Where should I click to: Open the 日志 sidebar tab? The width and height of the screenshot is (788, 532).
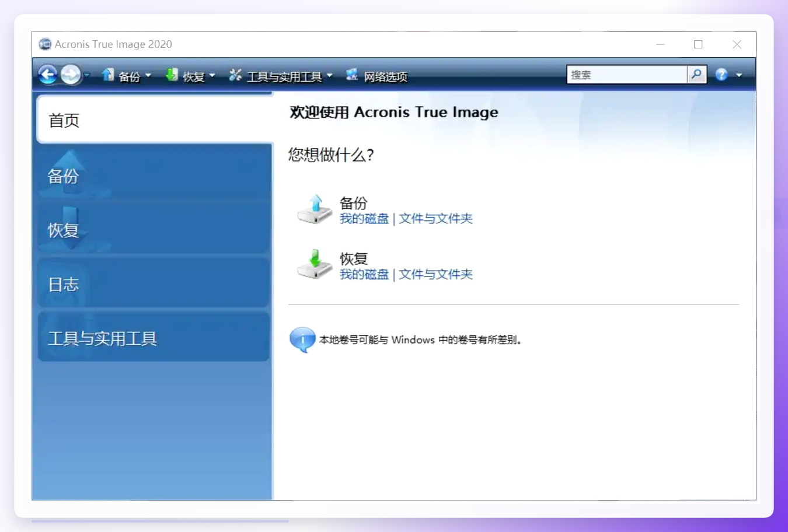coord(154,283)
